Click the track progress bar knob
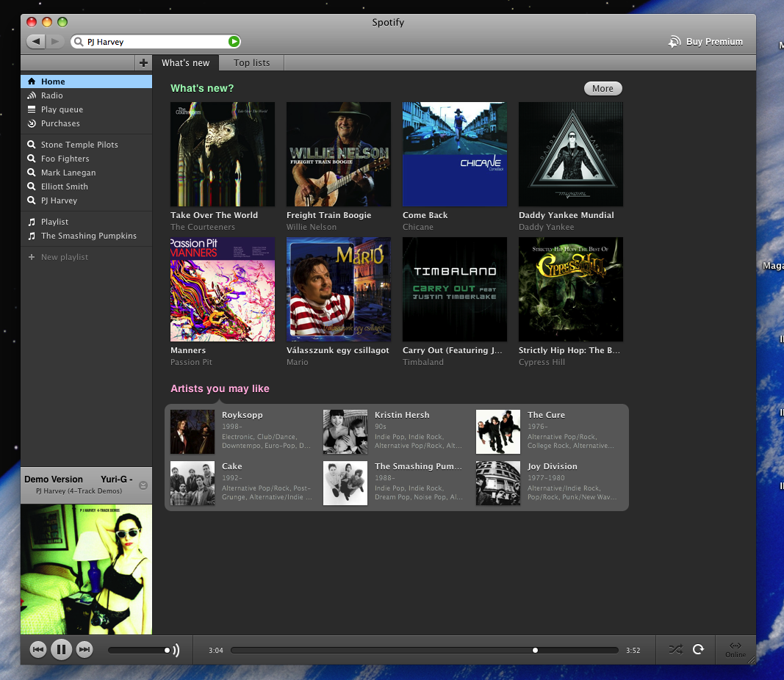784x680 pixels. [535, 650]
